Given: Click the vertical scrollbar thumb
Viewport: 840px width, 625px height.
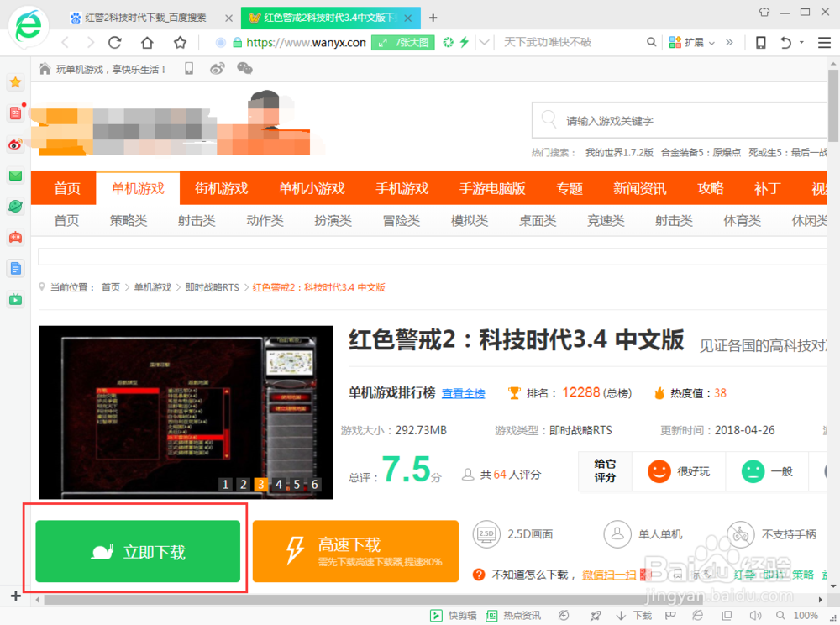Looking at the screenshot, I should click(833, 104).
